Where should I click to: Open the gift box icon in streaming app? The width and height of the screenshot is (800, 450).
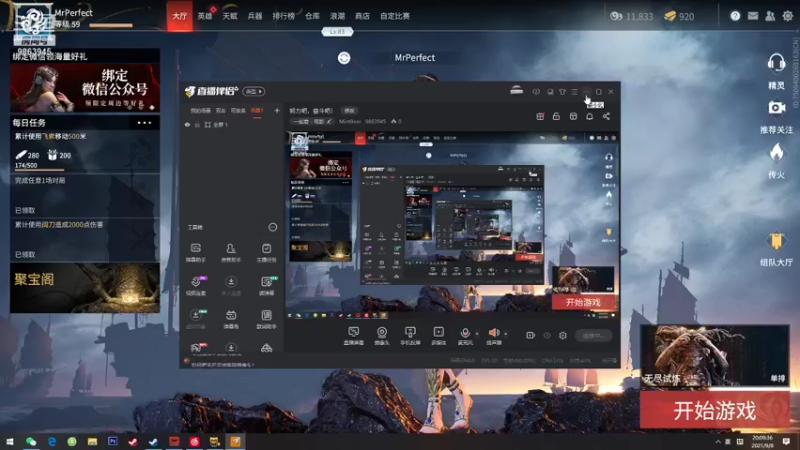coord(540,116)
